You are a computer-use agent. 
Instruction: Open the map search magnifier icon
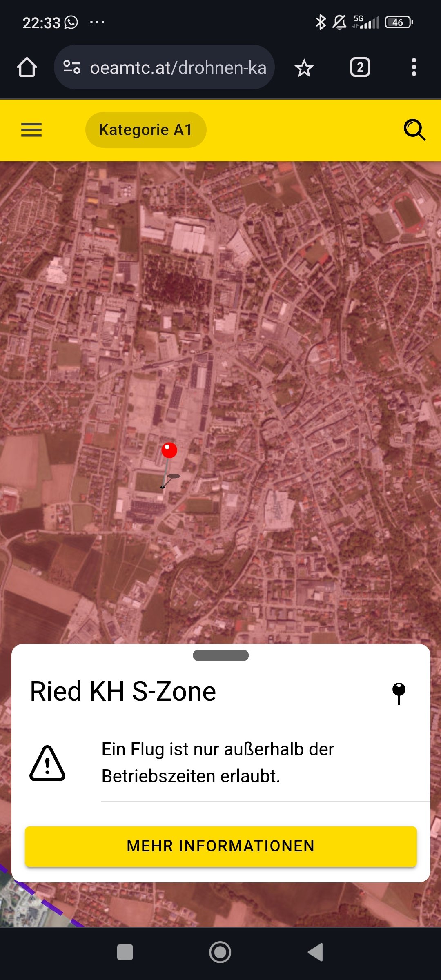[x=414, y=130]
